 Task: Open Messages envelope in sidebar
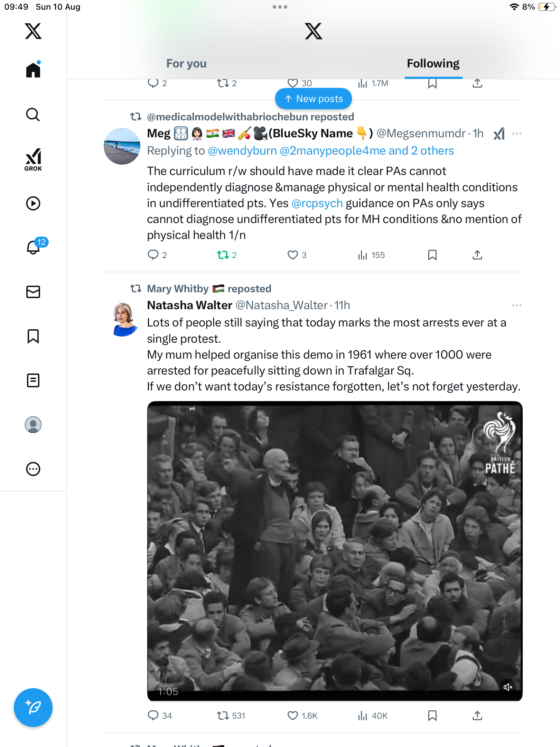click(x=33, y=292)
